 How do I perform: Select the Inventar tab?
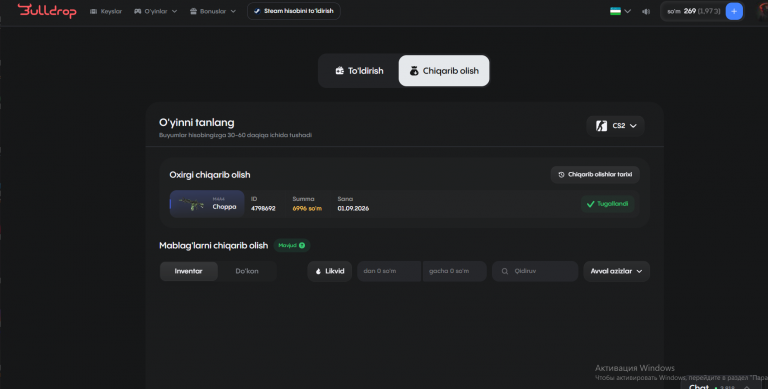(x=189, y=271)
